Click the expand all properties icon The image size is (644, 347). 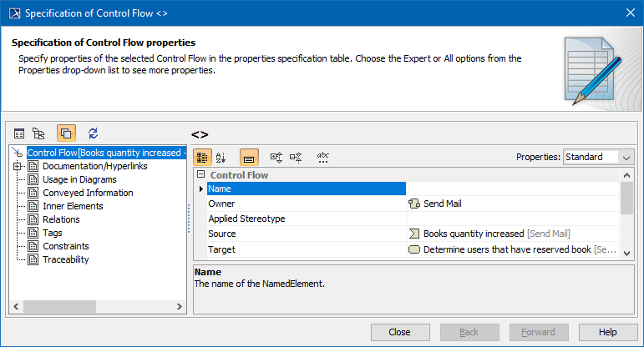(276, 157)
